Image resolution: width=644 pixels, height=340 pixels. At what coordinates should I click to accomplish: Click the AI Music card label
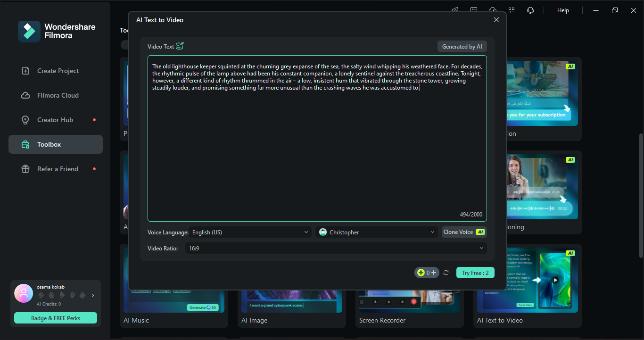click(136, 320)
